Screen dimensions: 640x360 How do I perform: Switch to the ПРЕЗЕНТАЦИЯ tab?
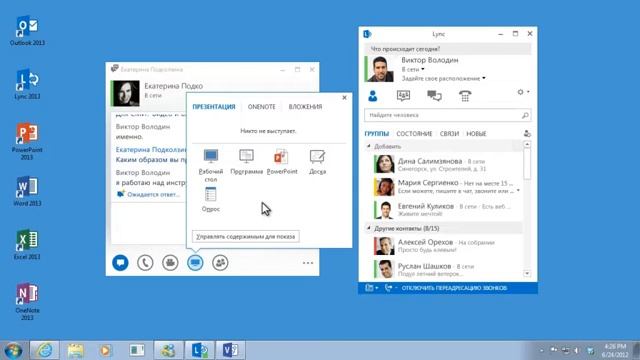(214, 107)
